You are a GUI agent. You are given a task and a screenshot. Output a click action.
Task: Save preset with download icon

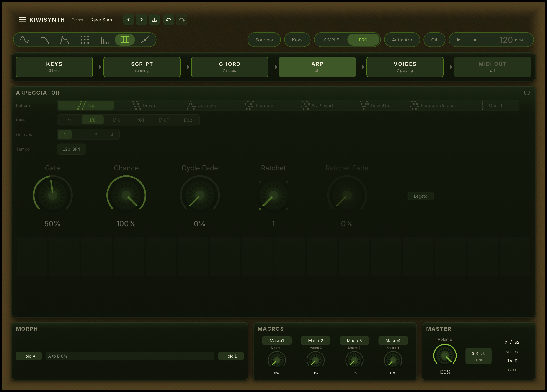coord(154,20)
